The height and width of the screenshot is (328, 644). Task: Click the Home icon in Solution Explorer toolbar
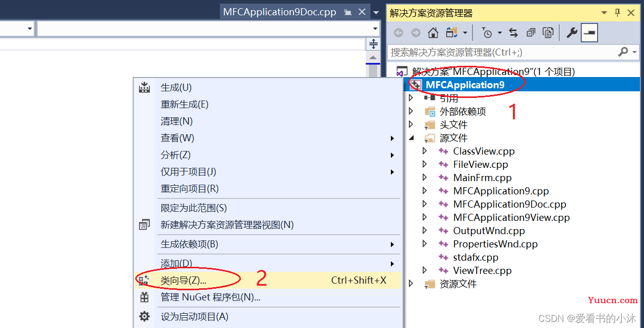tap(433, 33)
